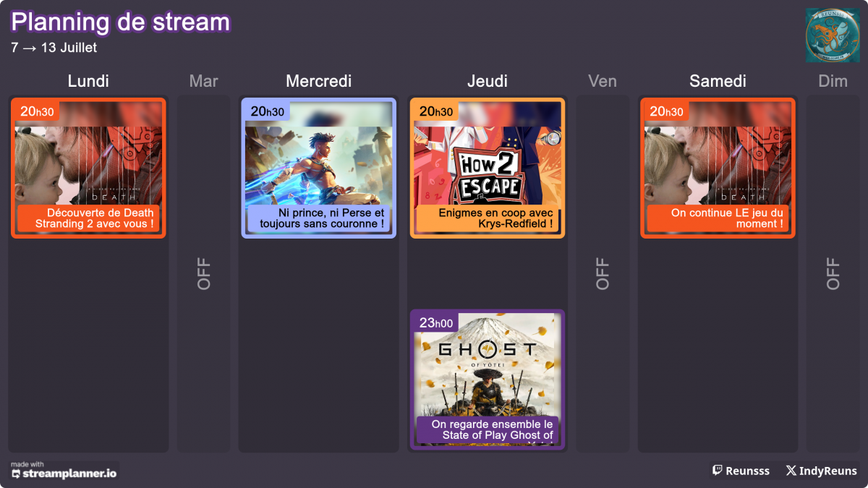The height and width of the screenshot is (488, 868).
Task: Select the Samedi day header
Action: [x=718, y=81]
